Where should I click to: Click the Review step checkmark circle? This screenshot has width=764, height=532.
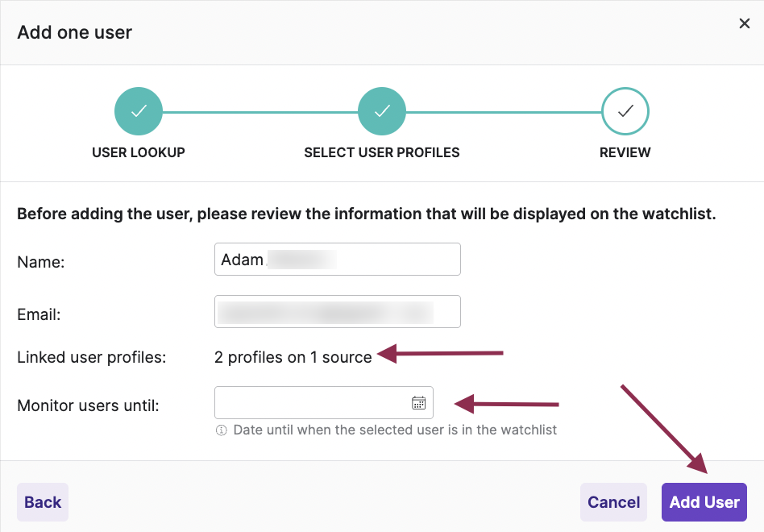tap(625, 111)
